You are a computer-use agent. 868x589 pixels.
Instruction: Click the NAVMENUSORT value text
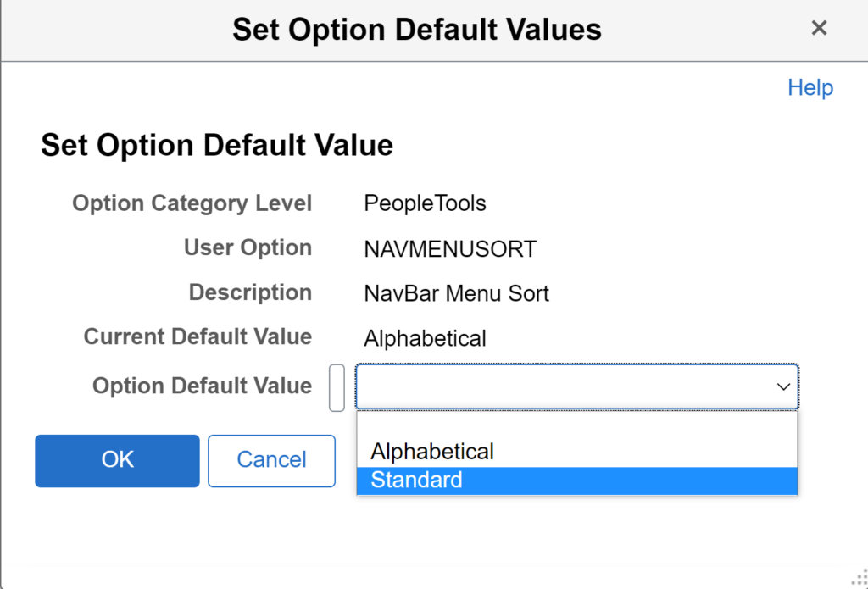(450, 249)
